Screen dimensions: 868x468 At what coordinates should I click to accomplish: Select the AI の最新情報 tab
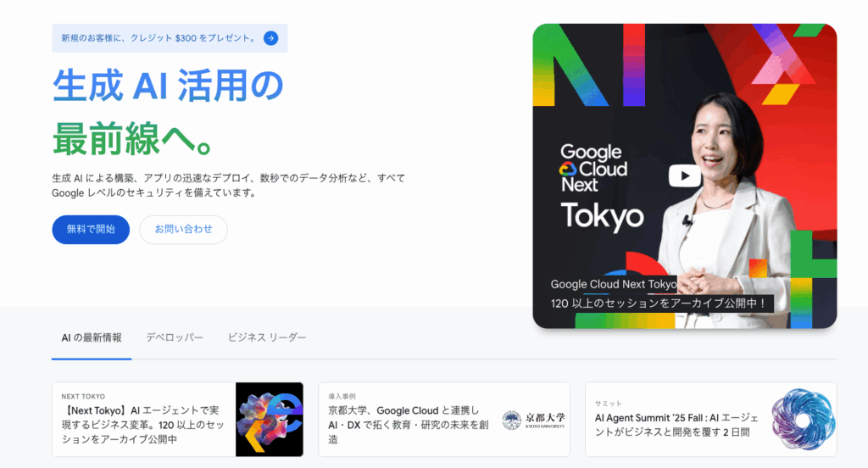[x=92, y=337]
